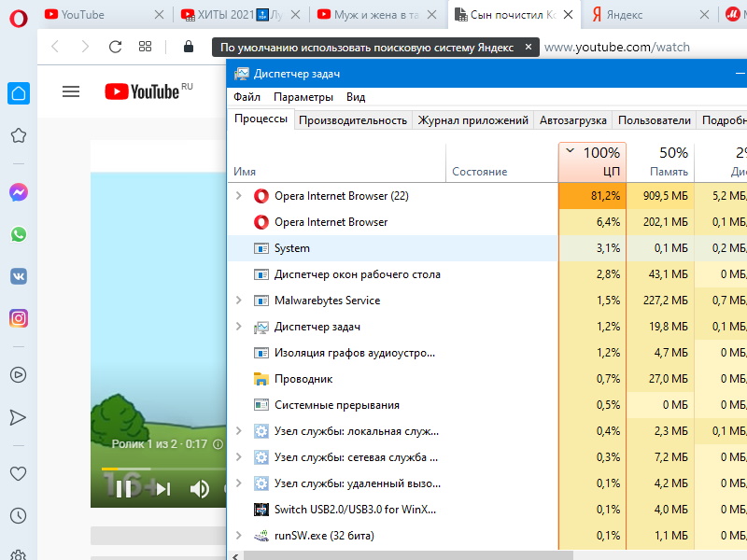Open the Вид menu in Task Manager
The height and width of the screenshot is (560, 747).
click(x=356, y=97)
